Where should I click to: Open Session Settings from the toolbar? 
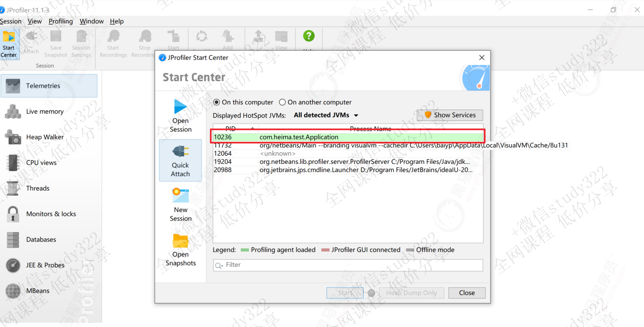tap(81, 44)
